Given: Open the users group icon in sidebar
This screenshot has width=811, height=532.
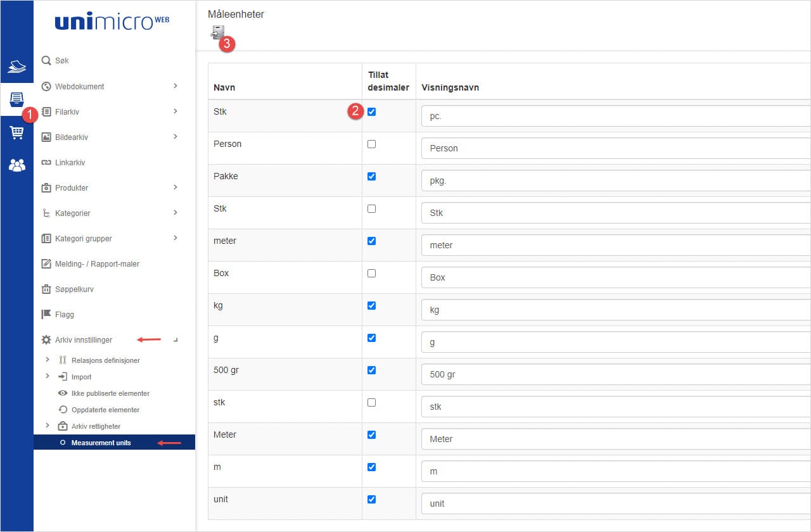Looking at the screenshot, I should pos(16,165).
